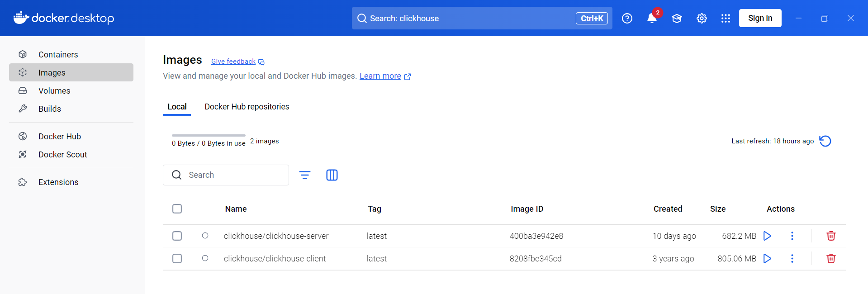Click the 682.2 MB size value

coord(739,236)
